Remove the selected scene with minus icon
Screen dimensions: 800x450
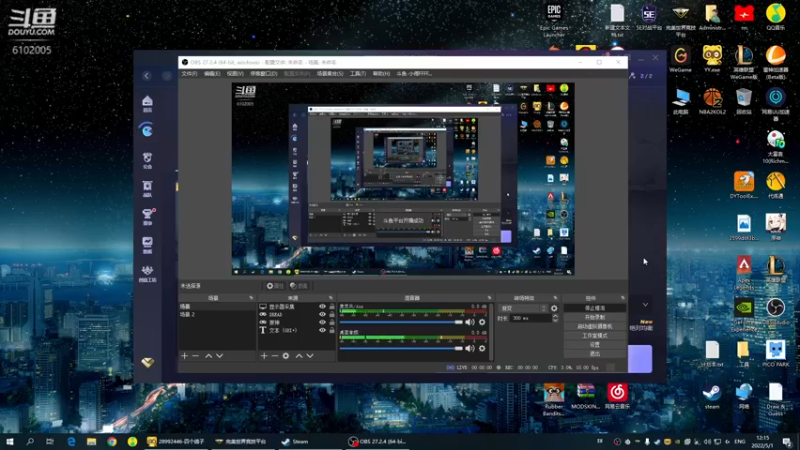tap(195, 356)
